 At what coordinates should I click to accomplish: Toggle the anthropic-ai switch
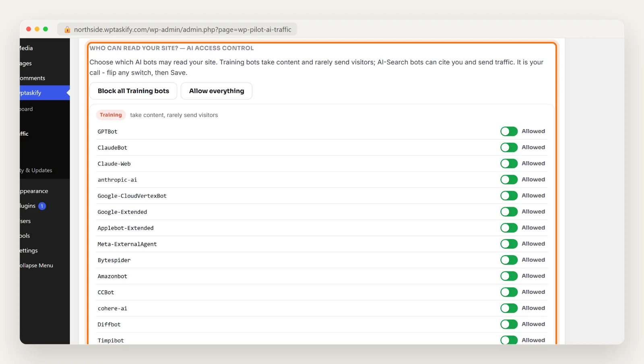coord(509,180)
